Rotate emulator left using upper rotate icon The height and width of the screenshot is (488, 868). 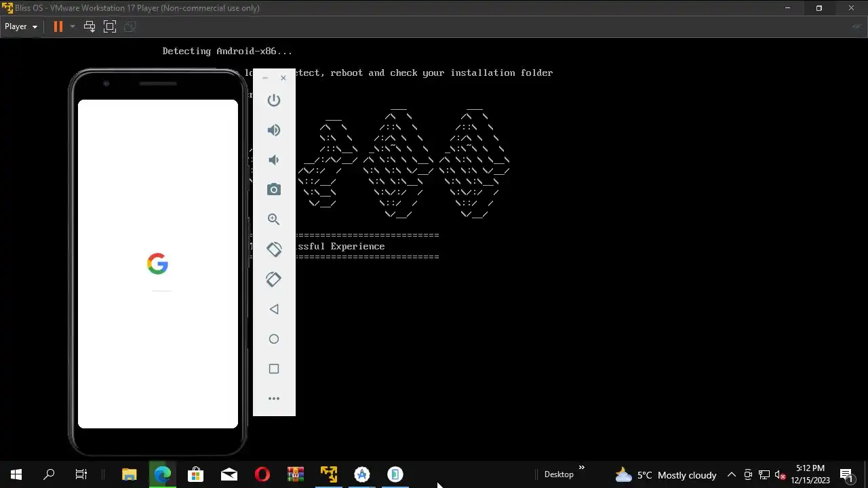pyautogui.click(x=274, y=249)
